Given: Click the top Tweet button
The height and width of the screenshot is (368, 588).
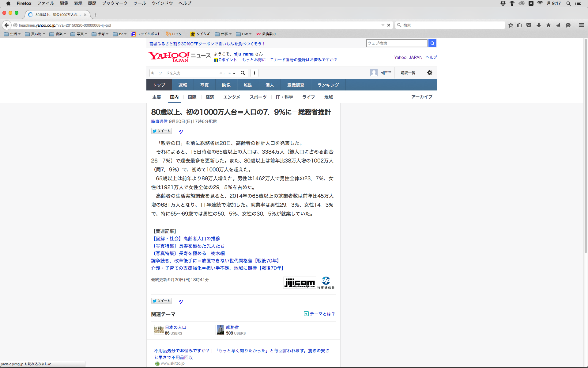Looking at the screenshot, I should (161, 131).
